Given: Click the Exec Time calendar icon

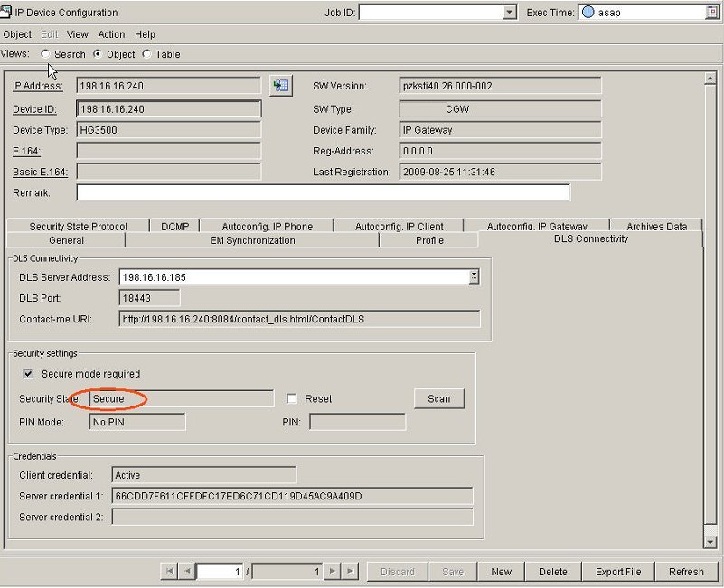Looking at the screenshot, I should tap(712, 13).
